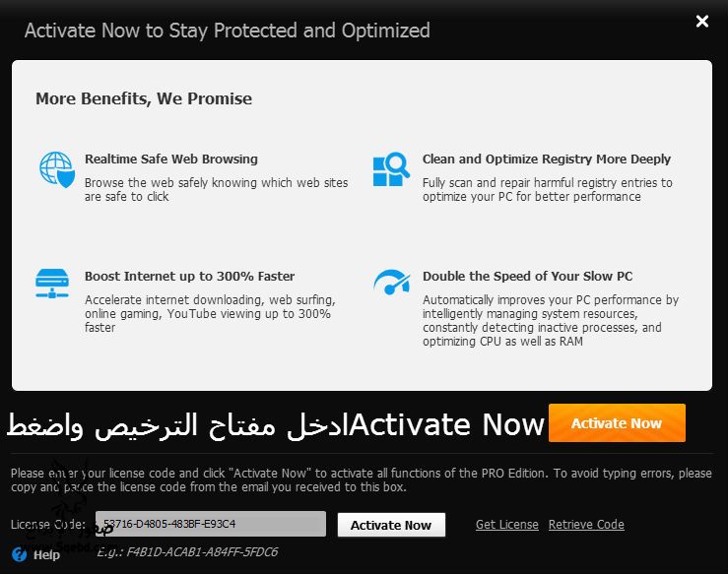Click the 'Boost Internet up to 300% Faster' heading
Image resolution: width=728 pixels, height=574 pixels.
189,276
